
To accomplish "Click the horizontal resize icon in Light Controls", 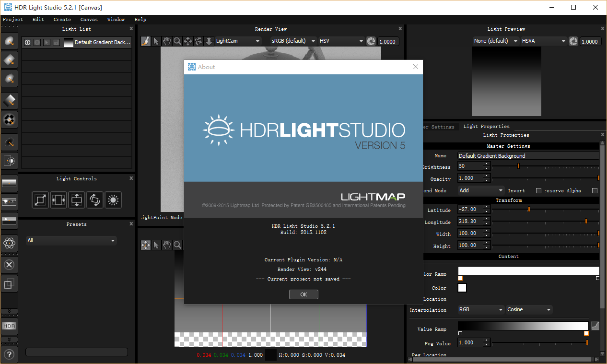I will pos(58,200).
